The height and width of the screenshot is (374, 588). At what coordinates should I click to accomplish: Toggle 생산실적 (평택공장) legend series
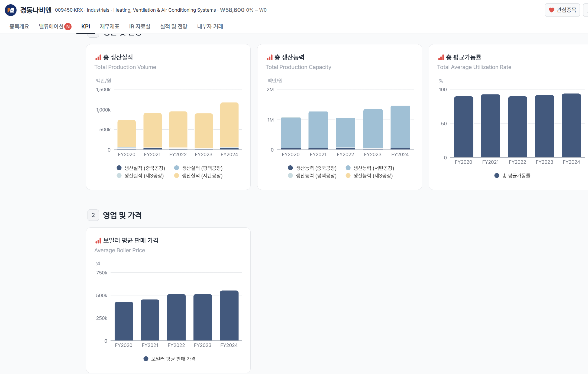point(198,168)
